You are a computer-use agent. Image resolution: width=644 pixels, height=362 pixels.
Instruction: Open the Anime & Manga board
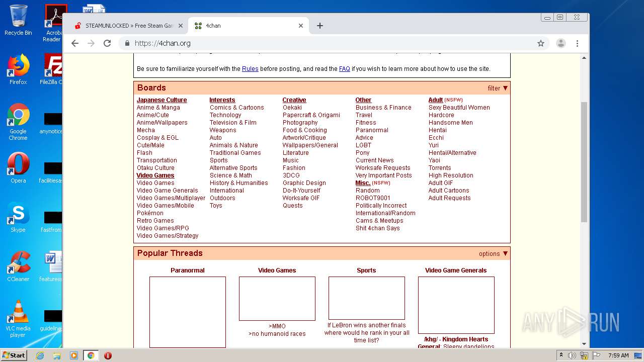158,108
